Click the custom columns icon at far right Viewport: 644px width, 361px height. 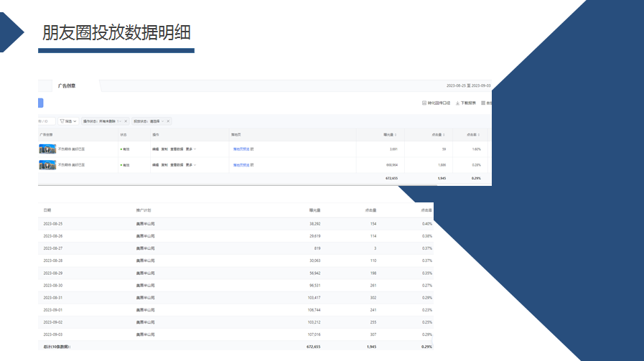pyautogui.click(x=483, y=103)
